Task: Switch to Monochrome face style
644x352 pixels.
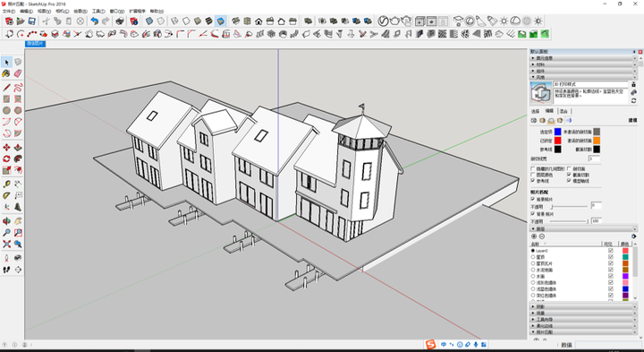Action: click(221, 21)
